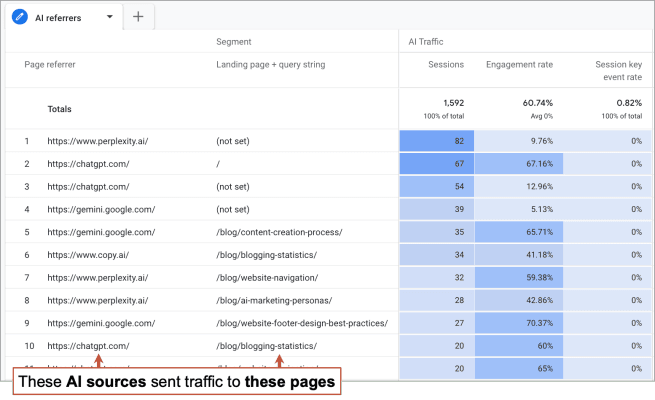
Task: Sort by the Engagement rate column header
Action: (519, 65)
